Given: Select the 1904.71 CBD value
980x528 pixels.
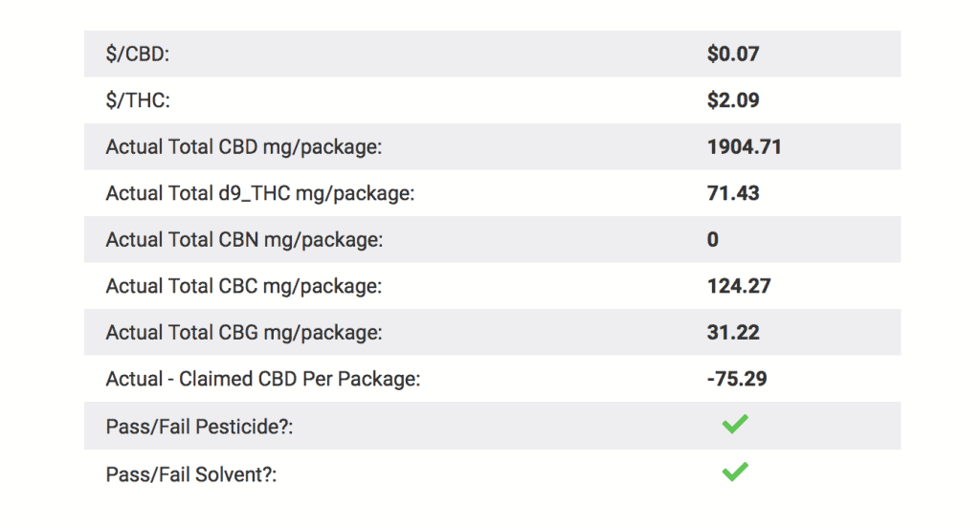Looking at the screenshot, I should click(x=745, y=147).
